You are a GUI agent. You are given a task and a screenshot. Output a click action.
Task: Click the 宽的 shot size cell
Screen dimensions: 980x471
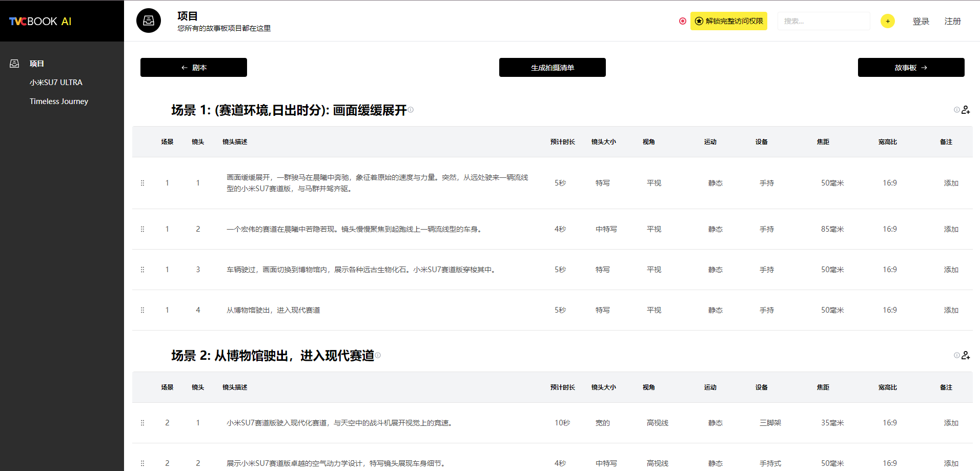click(603, 423)
